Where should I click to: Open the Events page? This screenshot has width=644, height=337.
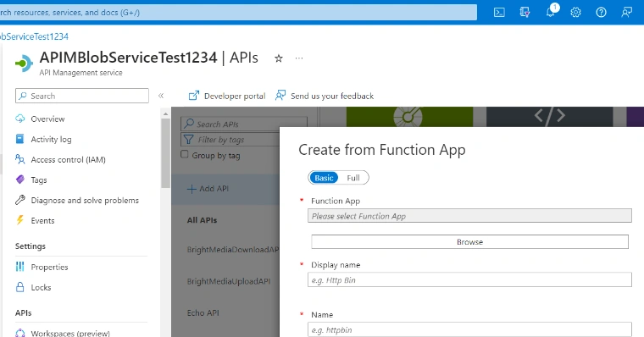point(42,220)
